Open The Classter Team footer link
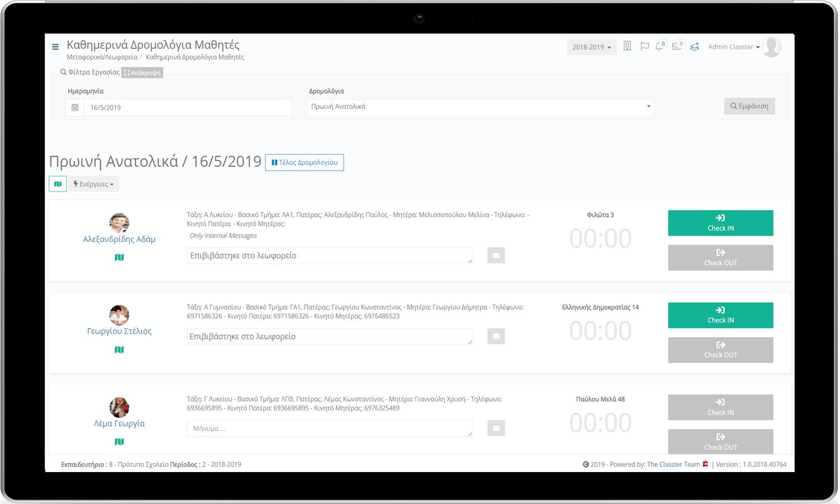This screenshot has width=840, height=504. tap(673, 464)
